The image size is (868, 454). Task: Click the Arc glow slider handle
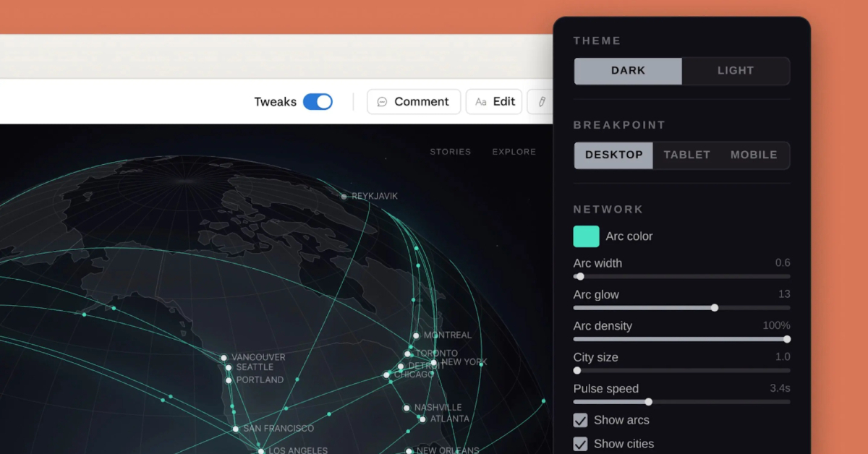(715, 308)
